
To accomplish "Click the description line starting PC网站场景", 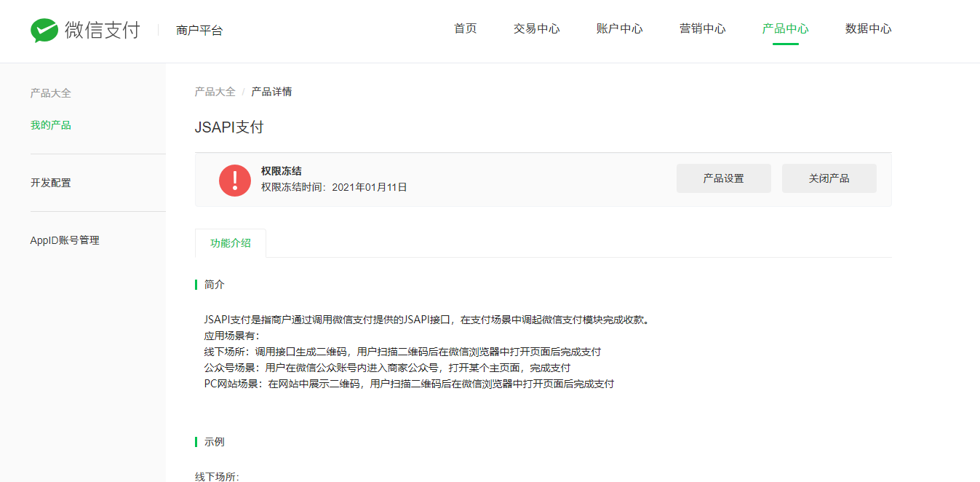I will pos(409,384).
